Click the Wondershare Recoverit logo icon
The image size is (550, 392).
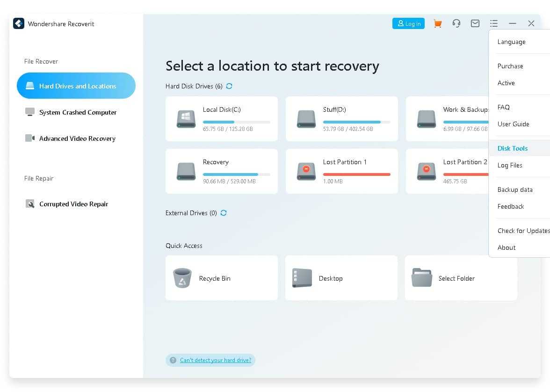coord(19,23)
